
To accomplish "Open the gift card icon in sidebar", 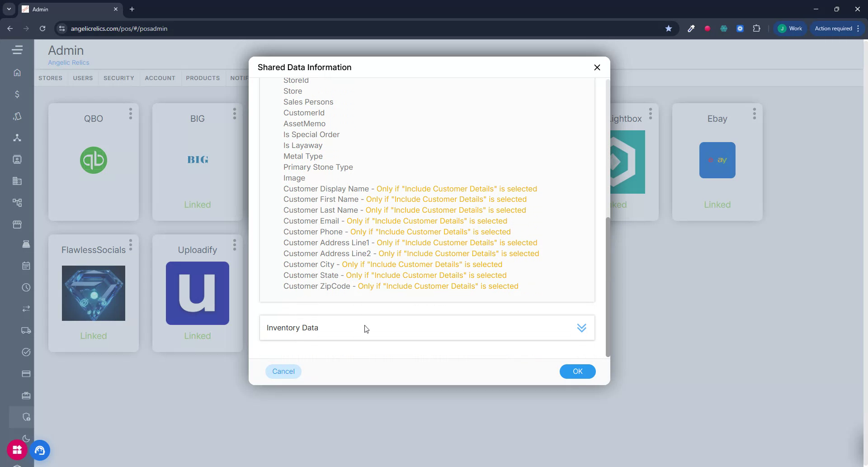I will [26, 396].
